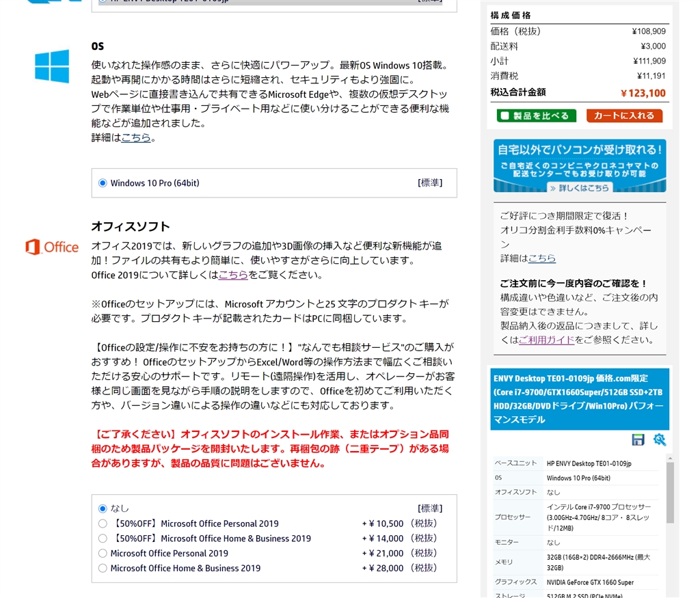
Task: Click the magnifier icon in summary panel
Action: [660, 439]
